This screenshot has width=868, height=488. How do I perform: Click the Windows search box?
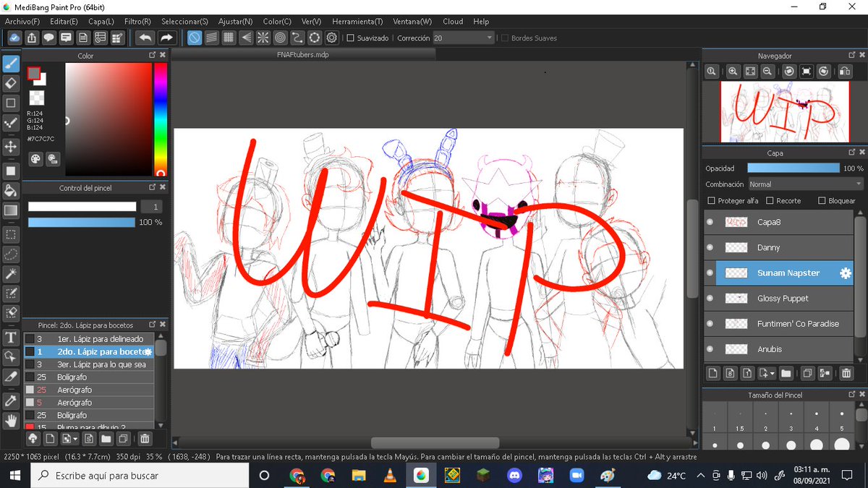click(140, 476)
